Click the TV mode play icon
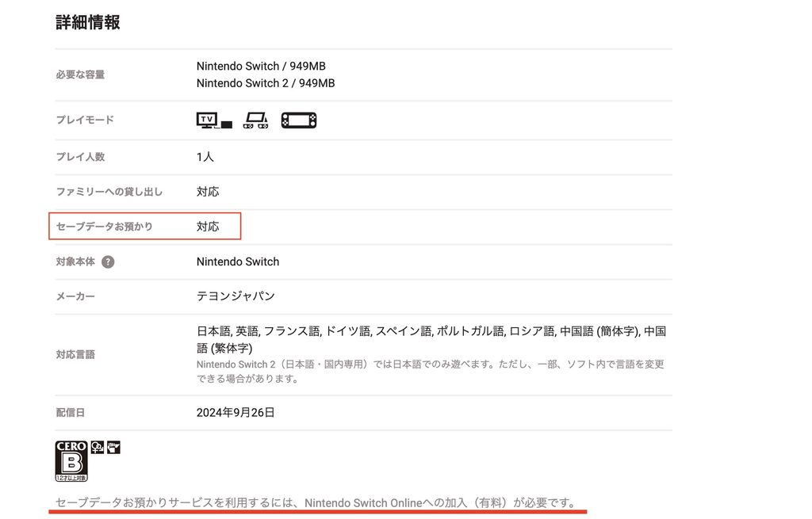This screenshot has height=519, width=812. [214, 120]
